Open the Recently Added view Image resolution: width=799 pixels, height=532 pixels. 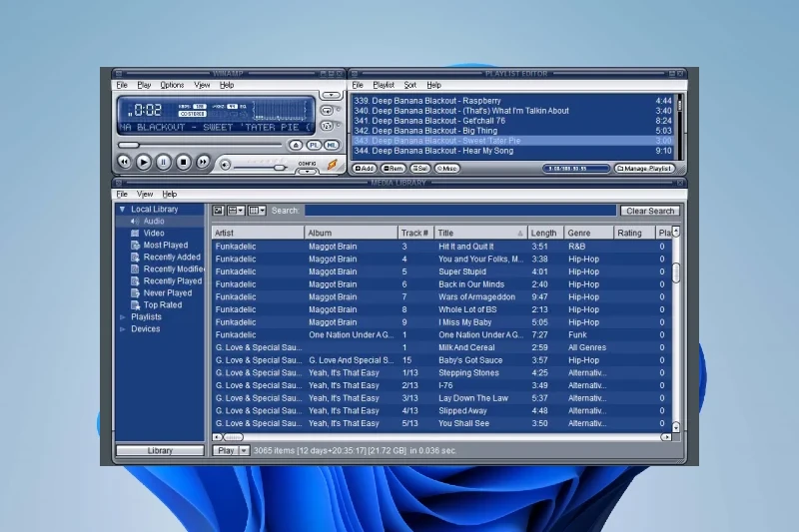click(x=172, y=258)
